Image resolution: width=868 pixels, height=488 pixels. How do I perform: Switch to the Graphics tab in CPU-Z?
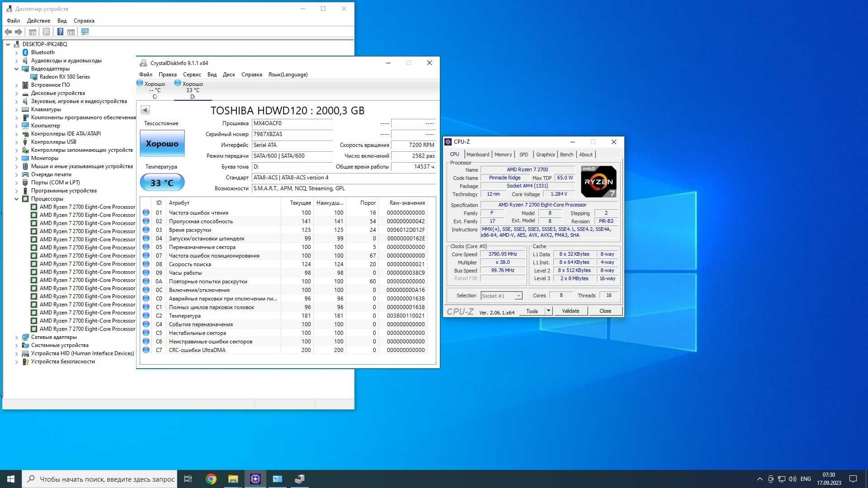click(x=545, y=155)
